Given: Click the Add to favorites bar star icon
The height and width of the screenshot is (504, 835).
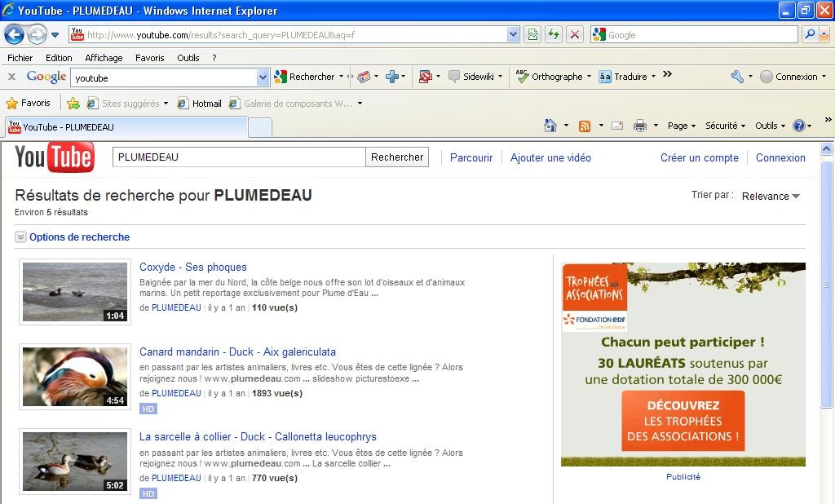Looking at the screenshot, I should point(73,104).
